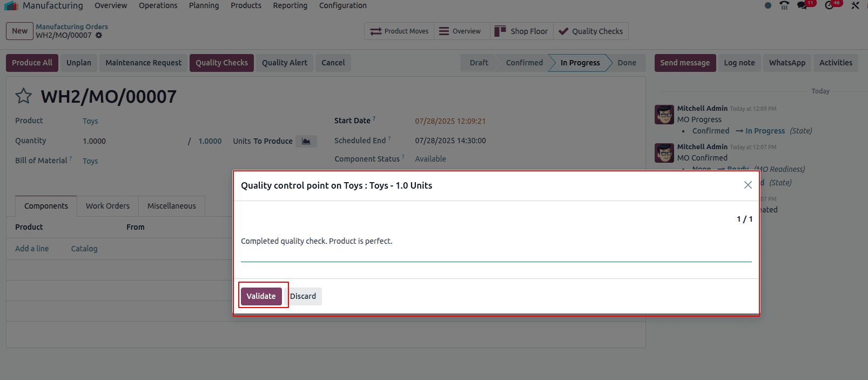Open the VoIP phone dialer icon
The height and width of the screenshot is (380, 868).
pos(784,5)
